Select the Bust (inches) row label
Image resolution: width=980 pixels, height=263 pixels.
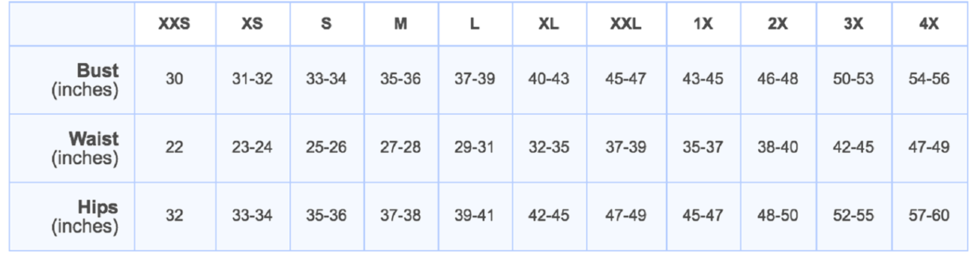click(x=85, y=80)
